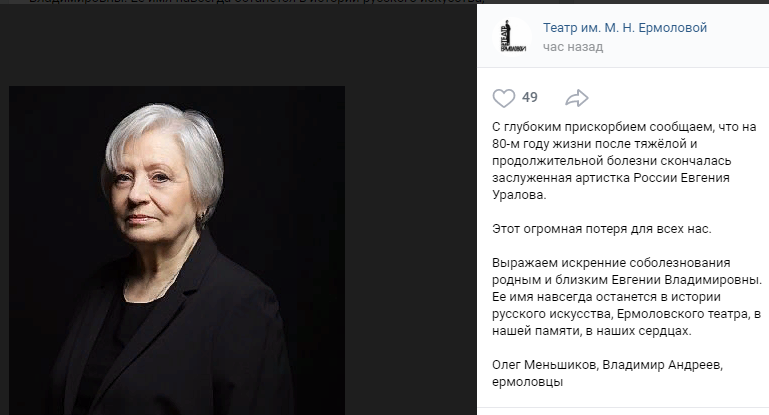Screen dimensions: 769x415
Task: Close the viewer via dark area above the photo
Action: (238, 44)
